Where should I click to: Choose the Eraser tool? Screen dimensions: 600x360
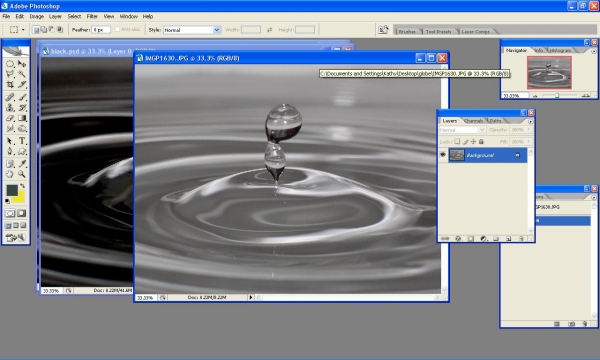pos(10,118)
